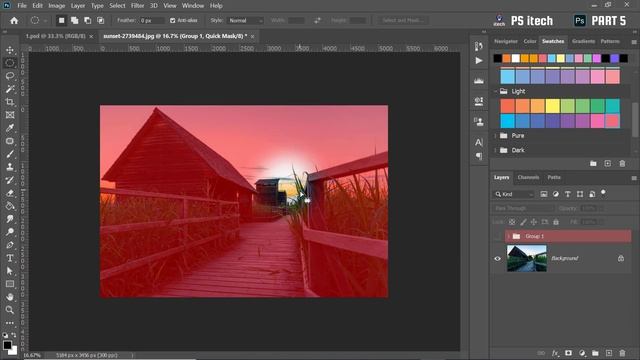Select the Horizontal Type tool
The height and width of the screenshot is (360, 640).
(10, 258)
